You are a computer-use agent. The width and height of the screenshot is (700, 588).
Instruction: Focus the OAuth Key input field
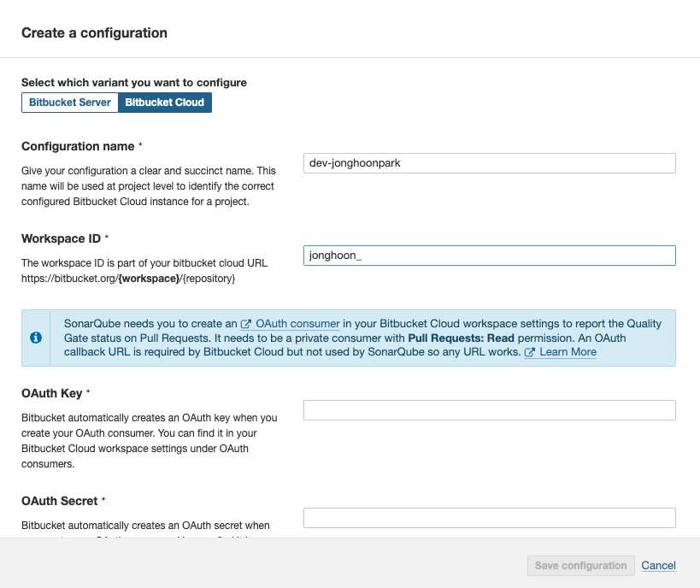pos(489,410)
